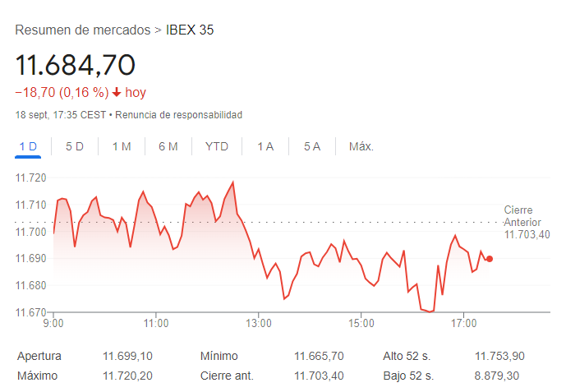The image size is (566, 392).
Task: Select the YTD tab
Action: point(217,146)
